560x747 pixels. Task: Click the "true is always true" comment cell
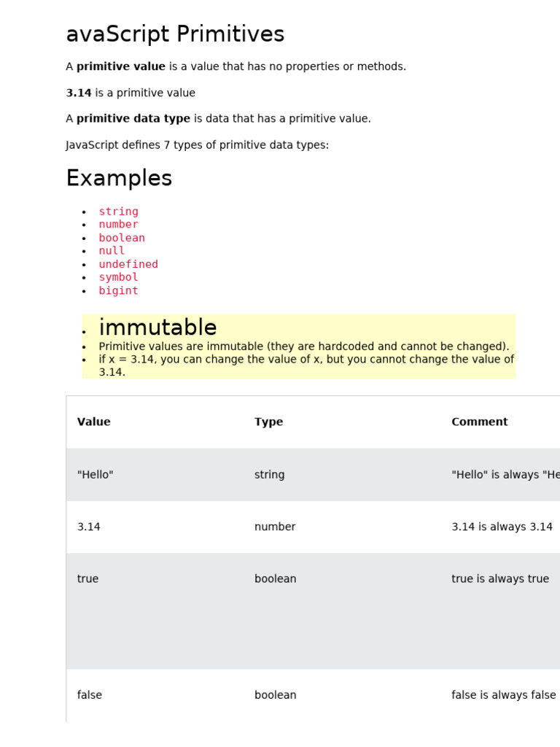pyautogui.click(x=500, y=578)
